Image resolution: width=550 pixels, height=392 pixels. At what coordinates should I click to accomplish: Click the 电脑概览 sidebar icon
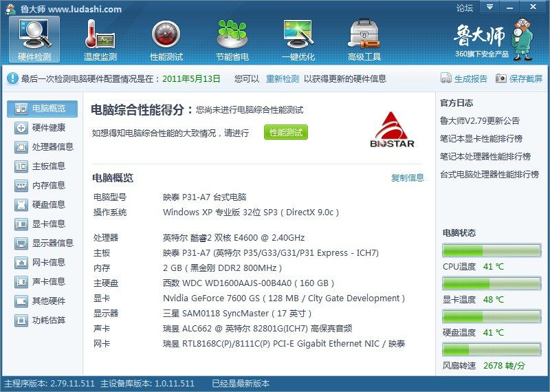(21, 109)
